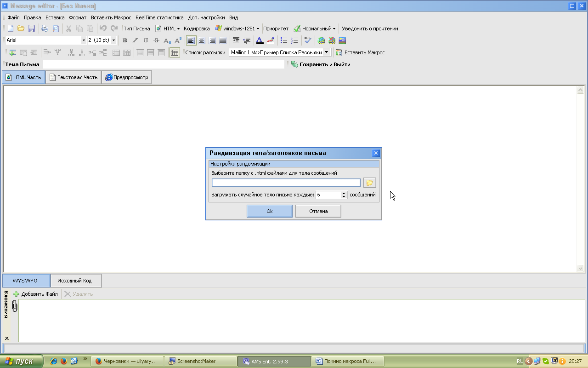The height and width of the screenshot is (368, 588).
Task: Save the message with the floppy icon
Action: 31,29
